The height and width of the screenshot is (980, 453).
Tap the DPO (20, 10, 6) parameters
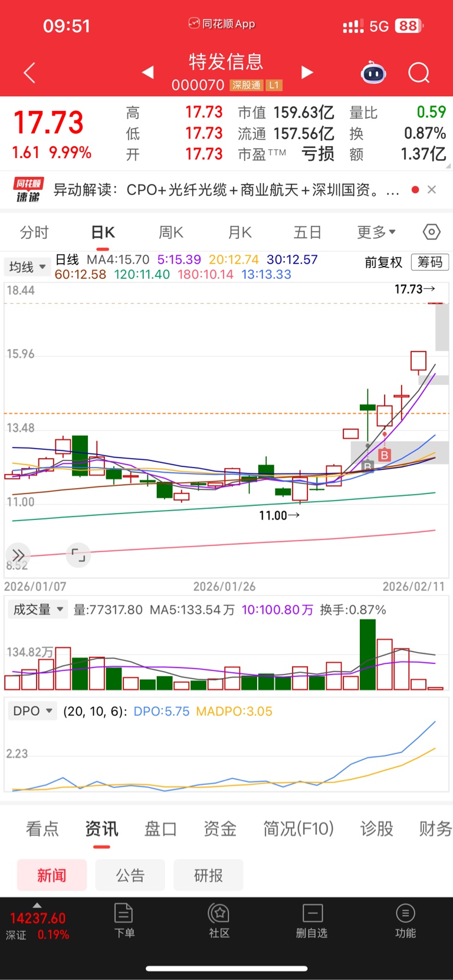point(95,711)
